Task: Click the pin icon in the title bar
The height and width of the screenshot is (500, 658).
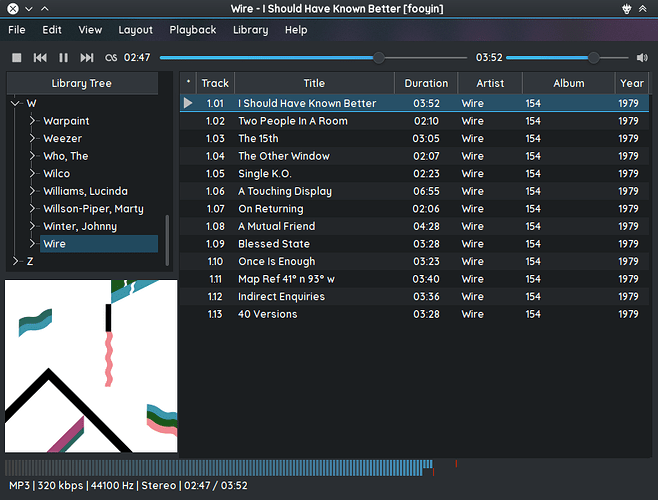Action: pos(627,8)
